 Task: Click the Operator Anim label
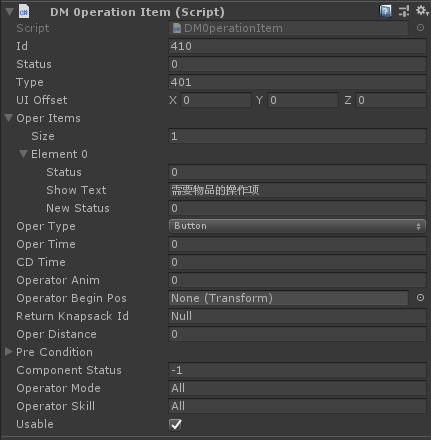click(x=58, y=280)
